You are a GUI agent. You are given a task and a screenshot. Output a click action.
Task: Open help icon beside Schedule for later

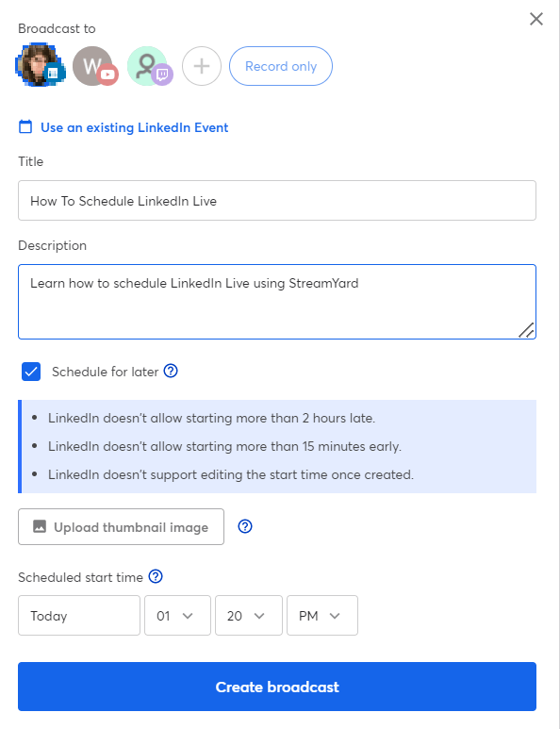click(171, 371)
